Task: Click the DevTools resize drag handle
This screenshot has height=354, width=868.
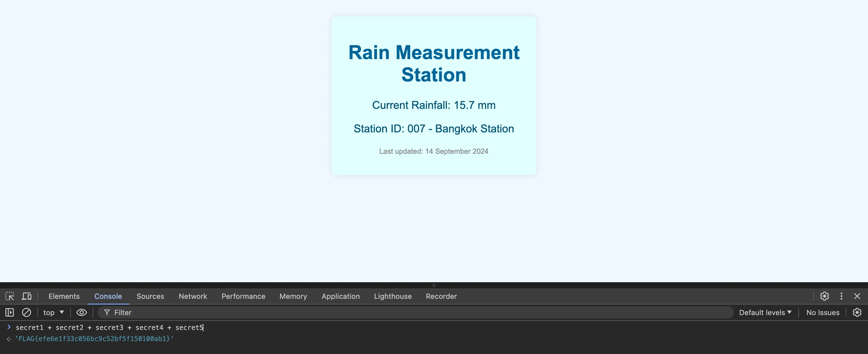Action: [434, 285]
